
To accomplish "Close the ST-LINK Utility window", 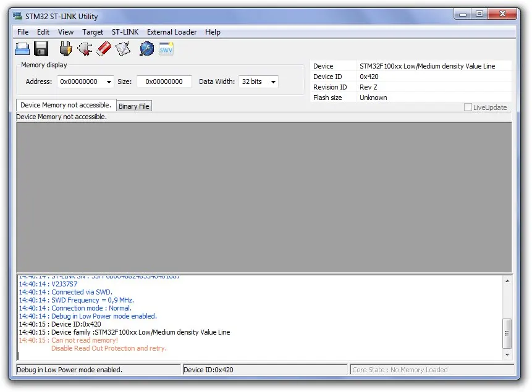I will pyautogui.click(x=502, y=14).
